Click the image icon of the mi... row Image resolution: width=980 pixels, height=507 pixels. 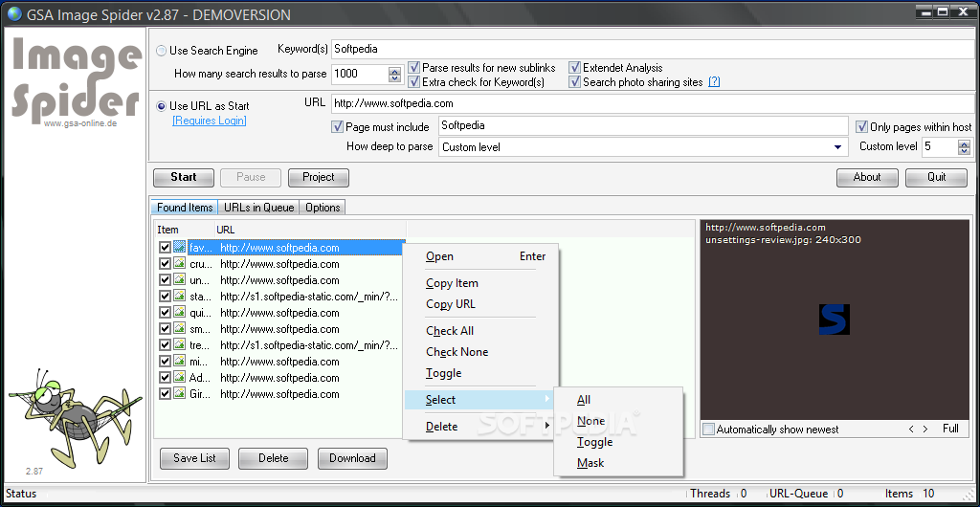click(x=179, y=361)
